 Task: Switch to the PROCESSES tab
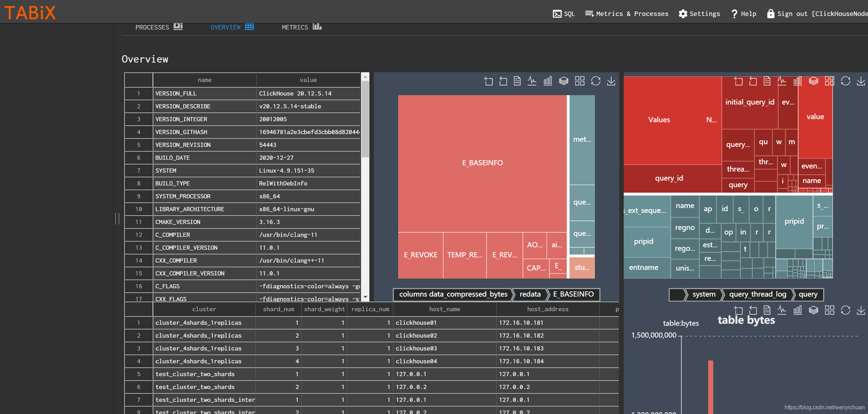click(x=159, y=27)
